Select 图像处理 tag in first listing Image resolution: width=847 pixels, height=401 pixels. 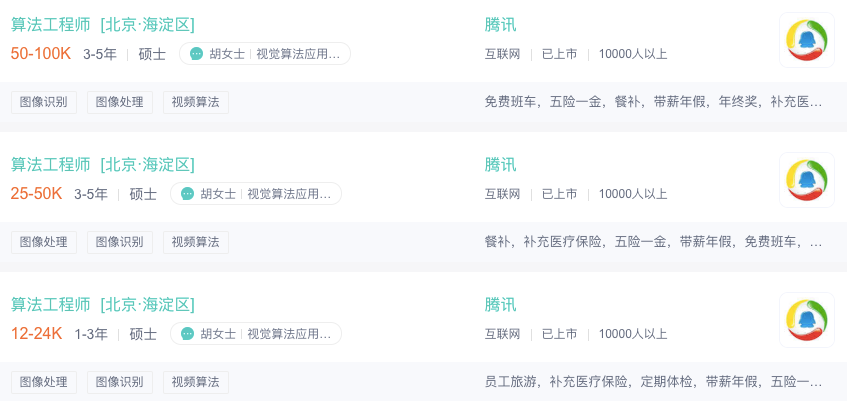(x=120, y=102)
